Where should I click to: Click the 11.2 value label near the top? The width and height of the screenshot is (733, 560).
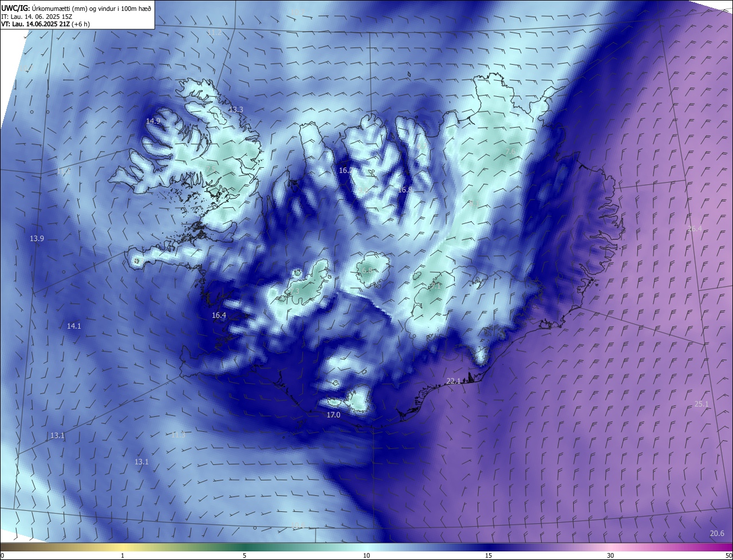[x=214, y=33]
